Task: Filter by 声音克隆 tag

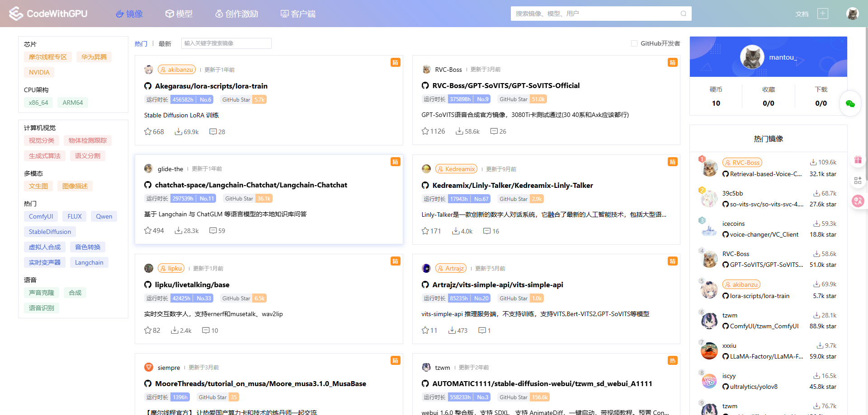Action: tap(42, 293)
